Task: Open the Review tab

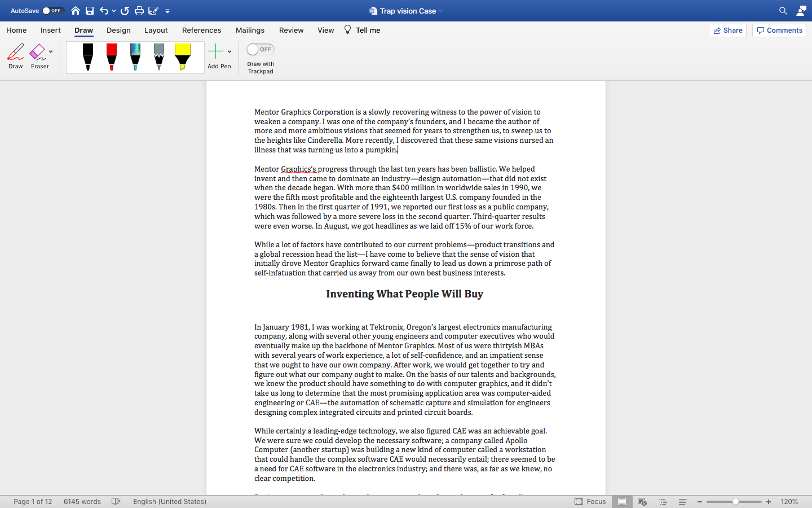Action: [291, 30]
